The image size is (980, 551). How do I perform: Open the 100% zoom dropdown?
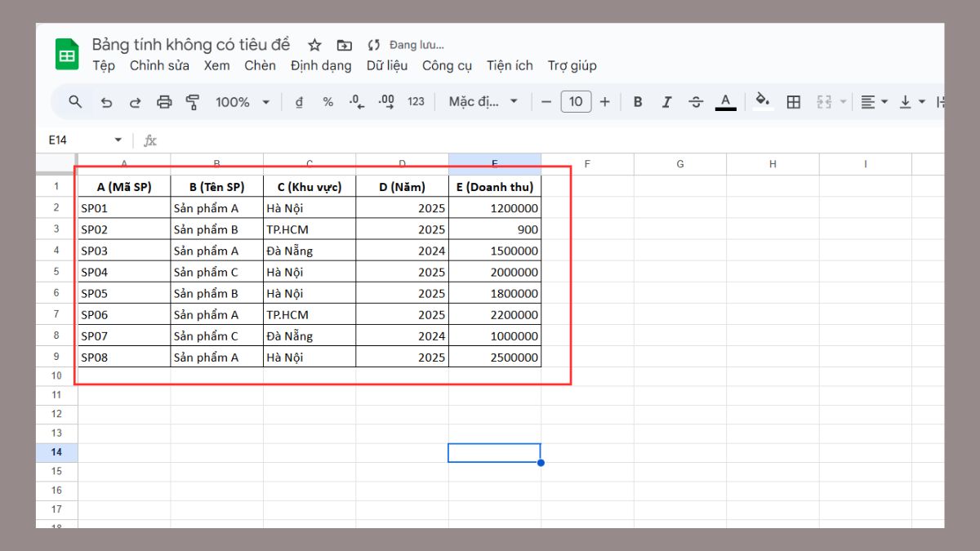coord(243,102)
